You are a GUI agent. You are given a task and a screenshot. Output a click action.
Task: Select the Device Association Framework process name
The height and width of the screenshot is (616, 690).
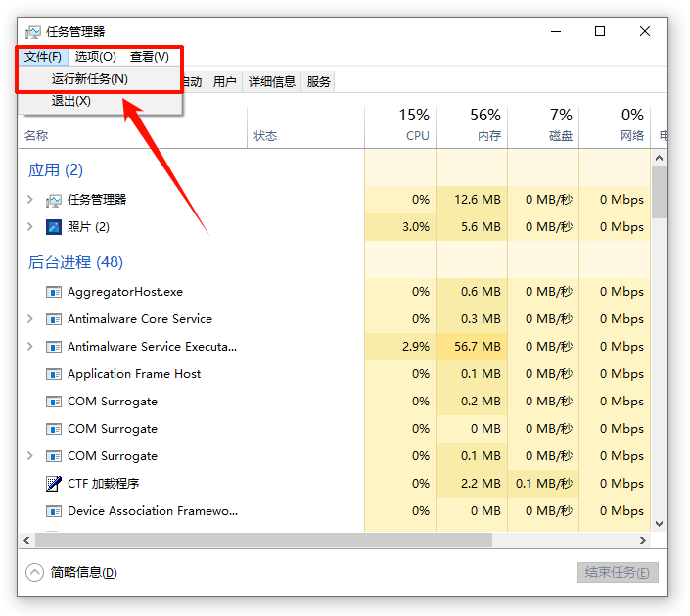153,511
